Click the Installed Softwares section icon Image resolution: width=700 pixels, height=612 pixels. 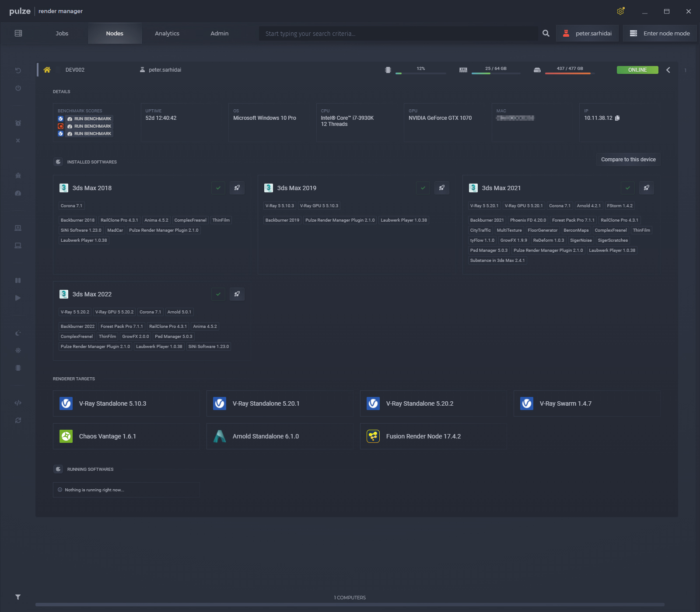pos(58,162)
